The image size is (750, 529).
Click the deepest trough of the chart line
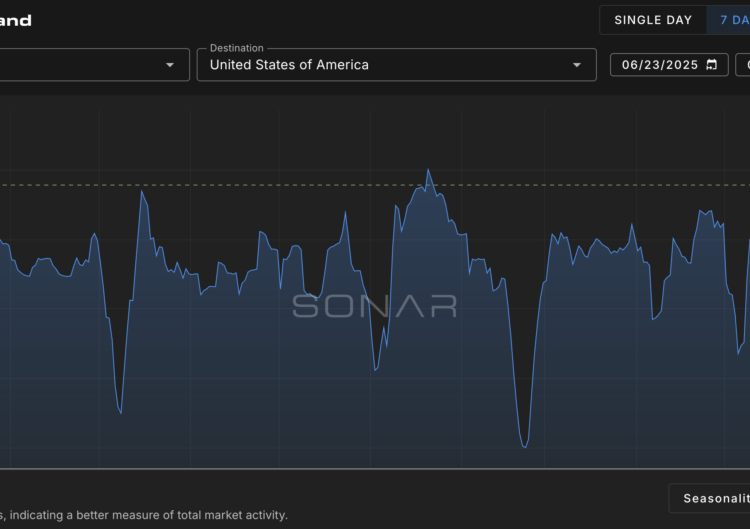525,447
